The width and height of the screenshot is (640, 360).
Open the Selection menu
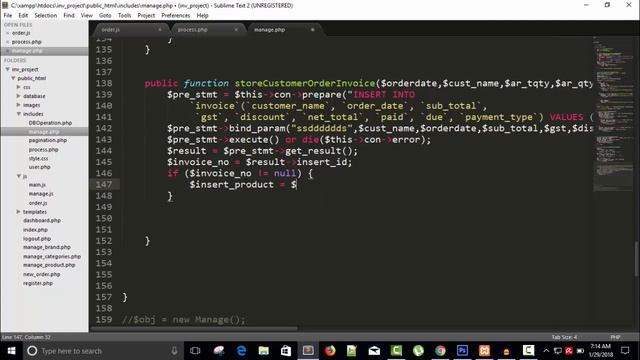[x=46, y=15]
